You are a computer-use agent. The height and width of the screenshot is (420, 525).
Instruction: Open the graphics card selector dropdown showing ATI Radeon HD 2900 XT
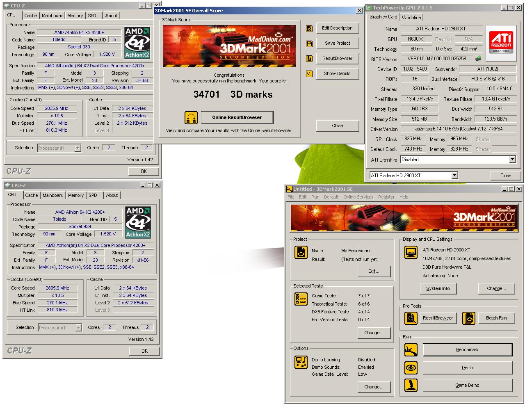tap(454, 176)
